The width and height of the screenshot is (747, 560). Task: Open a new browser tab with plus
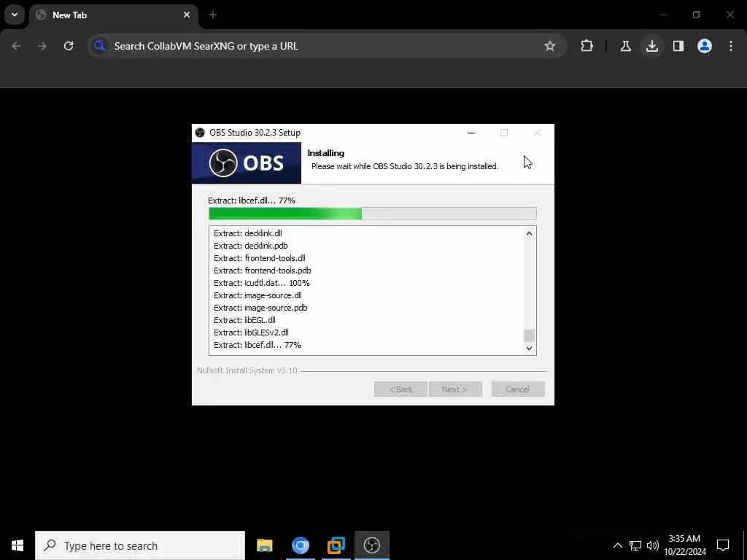click(x=213, y=15)
